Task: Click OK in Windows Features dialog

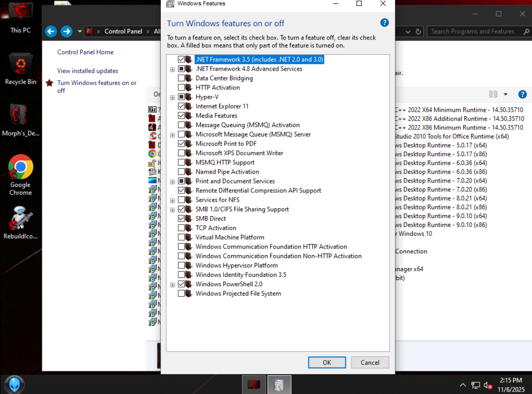Action: tap(327, 362)
